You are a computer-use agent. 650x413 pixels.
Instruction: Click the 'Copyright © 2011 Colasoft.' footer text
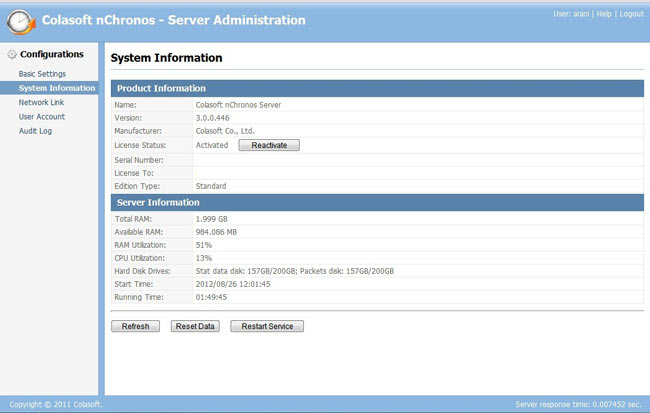[56, 404]
